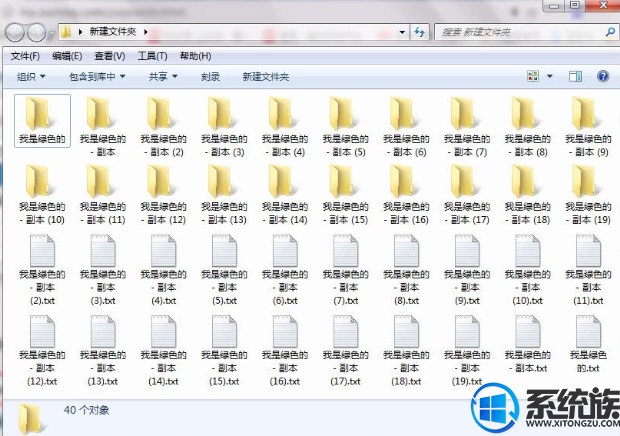Select folder 我是绿色的 - 副本 (11)
Viewport: 620px width, 436px height.
103,194
